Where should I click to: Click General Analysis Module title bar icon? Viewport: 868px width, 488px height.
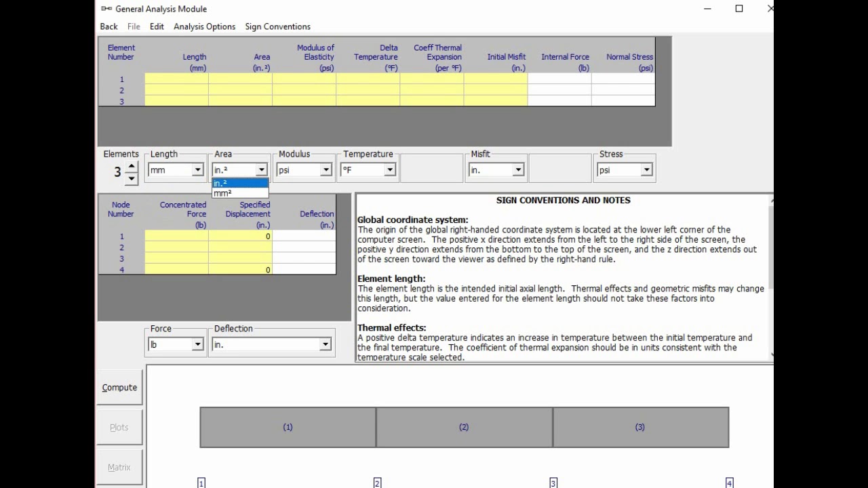click(106, 9)
